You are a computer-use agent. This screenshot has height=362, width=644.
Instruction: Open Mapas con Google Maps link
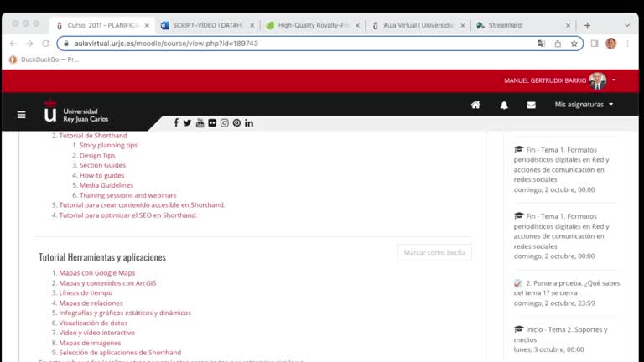[97, 273]
